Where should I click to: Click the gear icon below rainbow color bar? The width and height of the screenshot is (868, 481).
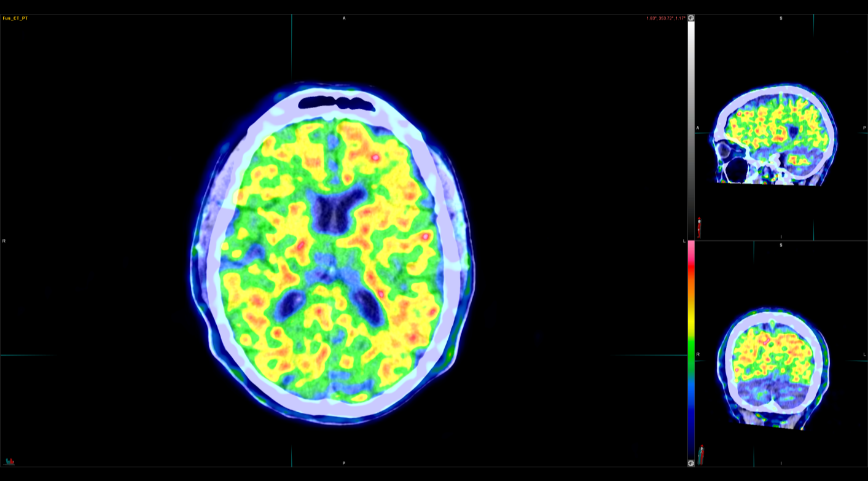tap(691, 463)
